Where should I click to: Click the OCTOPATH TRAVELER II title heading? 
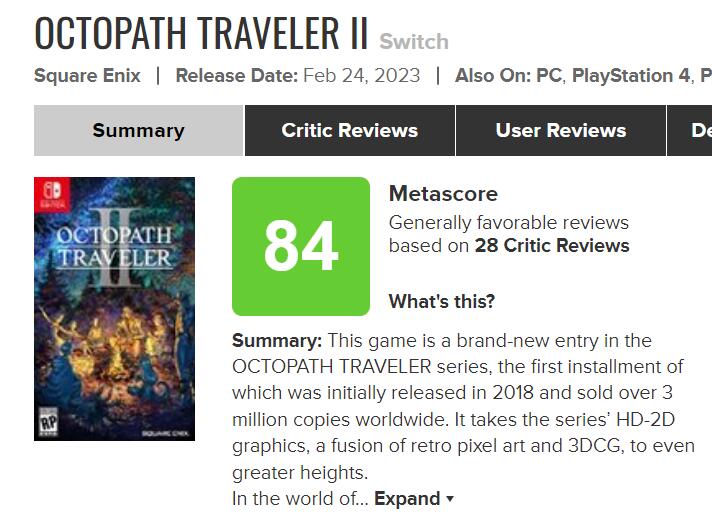click(x=201, y=32)
